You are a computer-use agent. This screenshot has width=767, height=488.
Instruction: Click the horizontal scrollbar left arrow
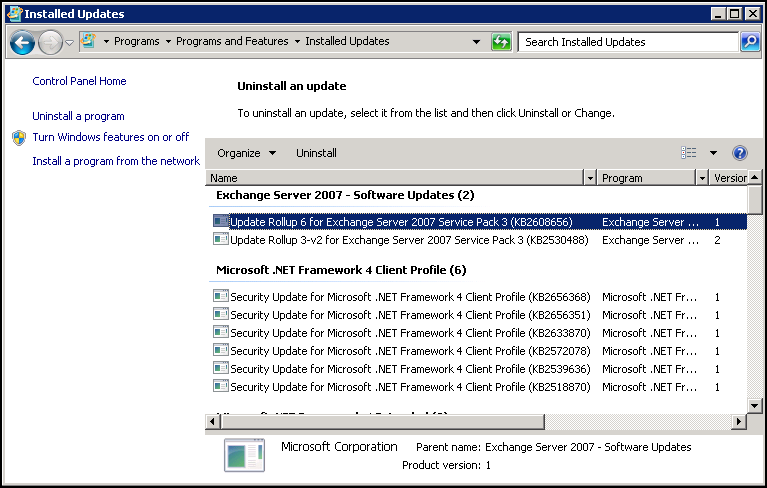point(212,421)
